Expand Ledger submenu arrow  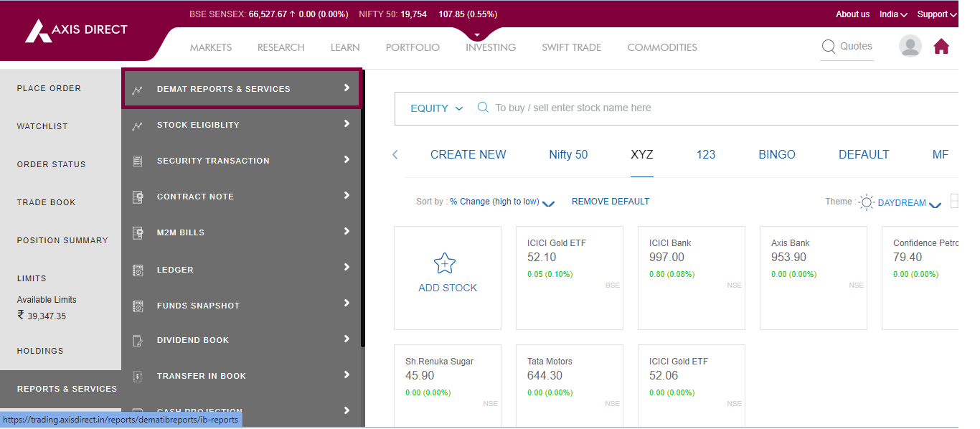click(347, 267)
